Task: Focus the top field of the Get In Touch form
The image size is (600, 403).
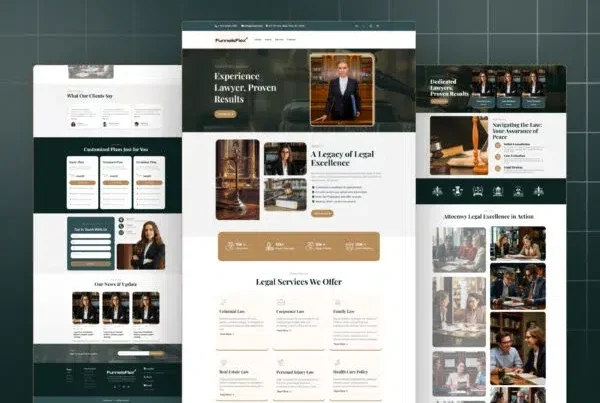Action: click(x=91, y=236)
